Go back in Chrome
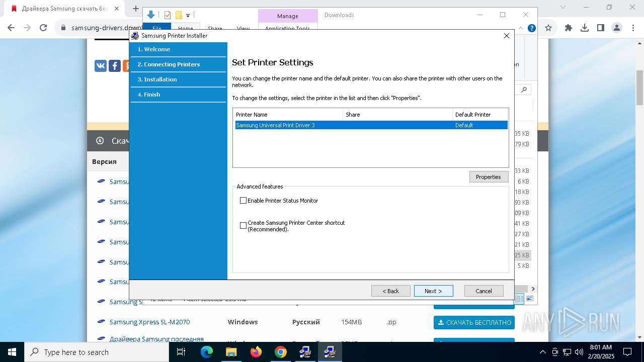This screenshot has width=644, height=362. pyautogui.click(x=11, y=28)
